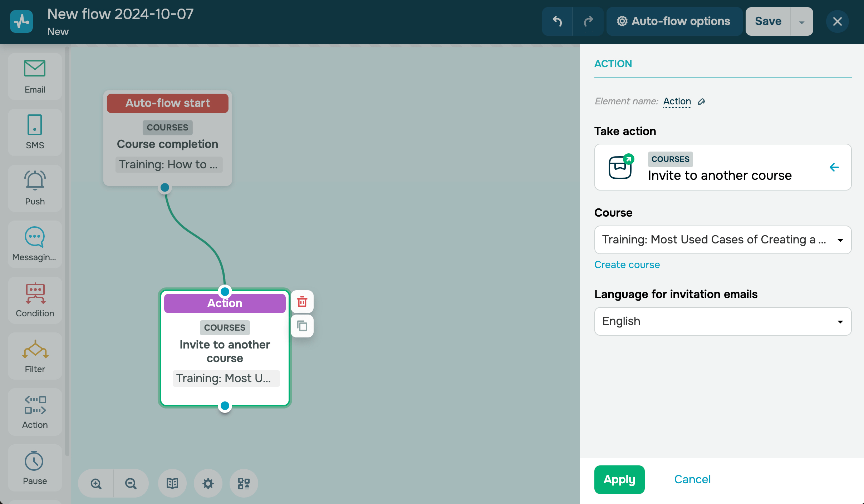Select the Filter element icon

point(35,356)
